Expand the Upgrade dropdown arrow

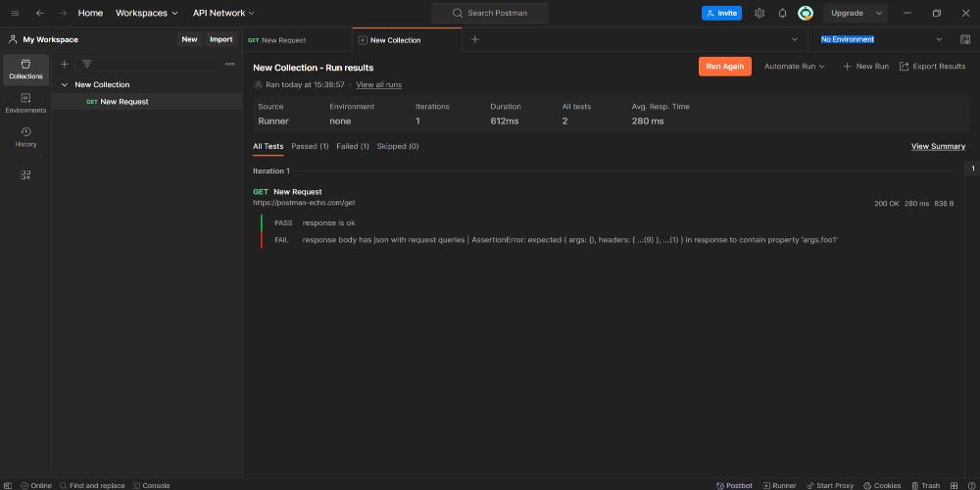click(x=879, y=13)
